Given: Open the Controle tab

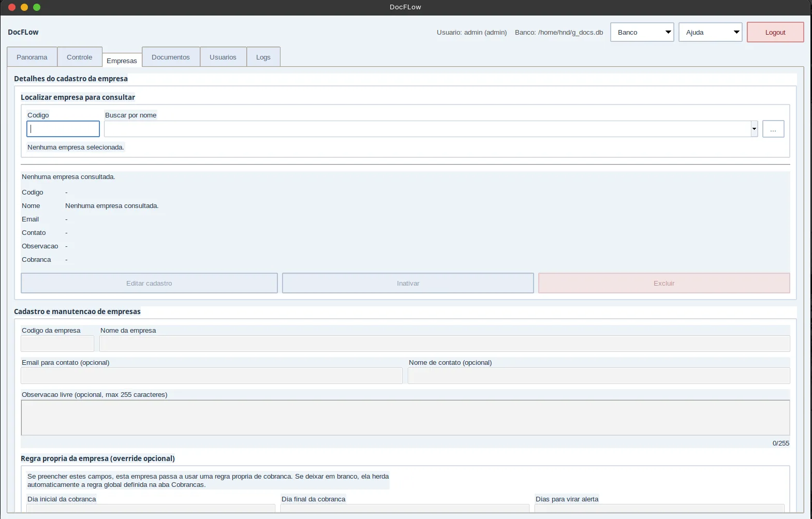Looking at the screenshot, I should [x=80, y=57].
